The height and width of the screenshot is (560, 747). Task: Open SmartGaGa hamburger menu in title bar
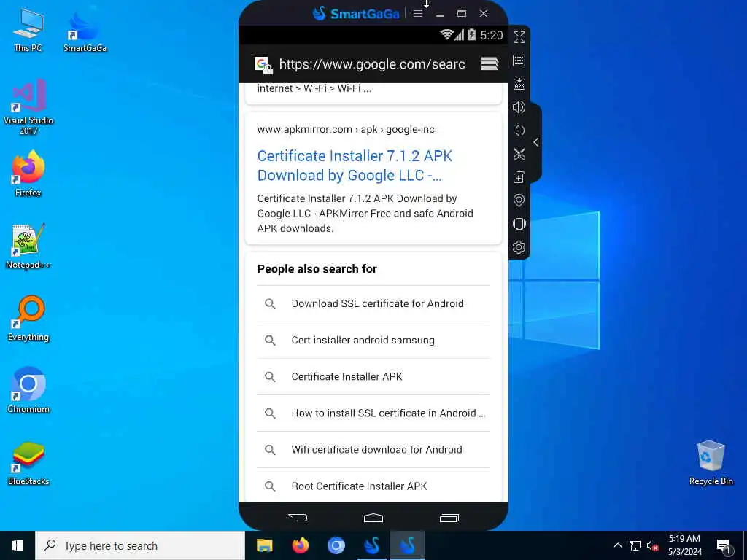(418, 13)
